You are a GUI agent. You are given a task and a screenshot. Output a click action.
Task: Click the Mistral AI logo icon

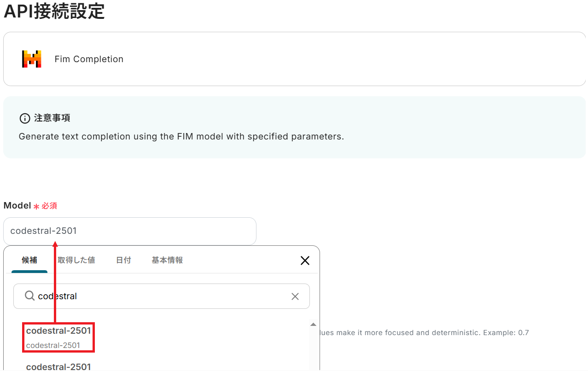(32, 59)
